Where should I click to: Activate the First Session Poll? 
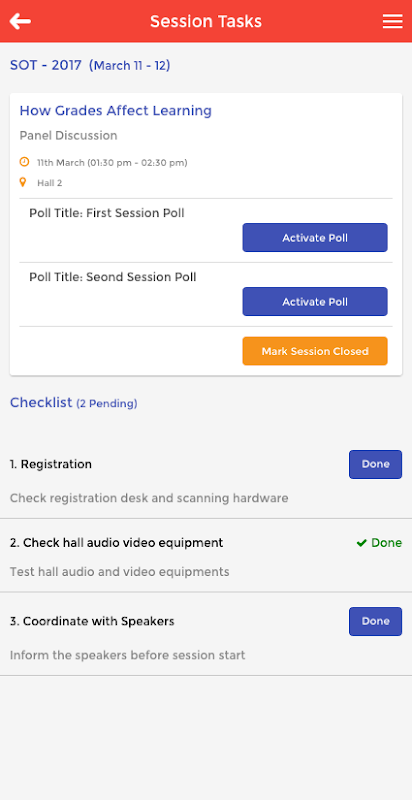[x=315, y=237]
